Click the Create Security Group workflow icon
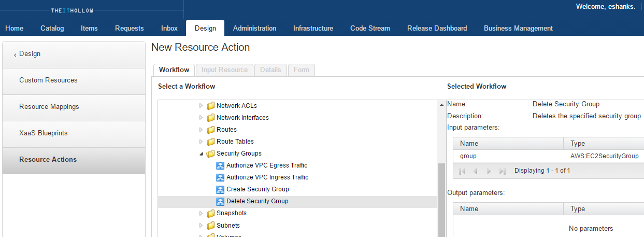 click(x=220, y=189)
